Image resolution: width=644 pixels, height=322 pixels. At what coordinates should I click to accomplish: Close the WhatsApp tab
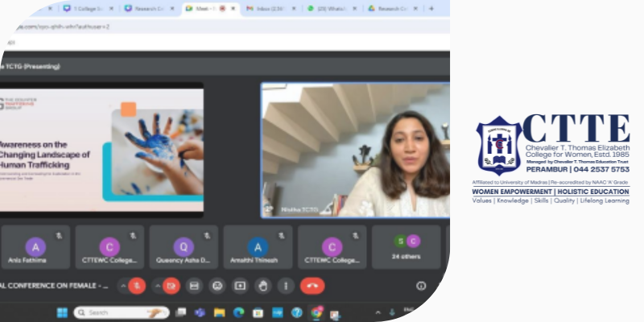[355, 9]
